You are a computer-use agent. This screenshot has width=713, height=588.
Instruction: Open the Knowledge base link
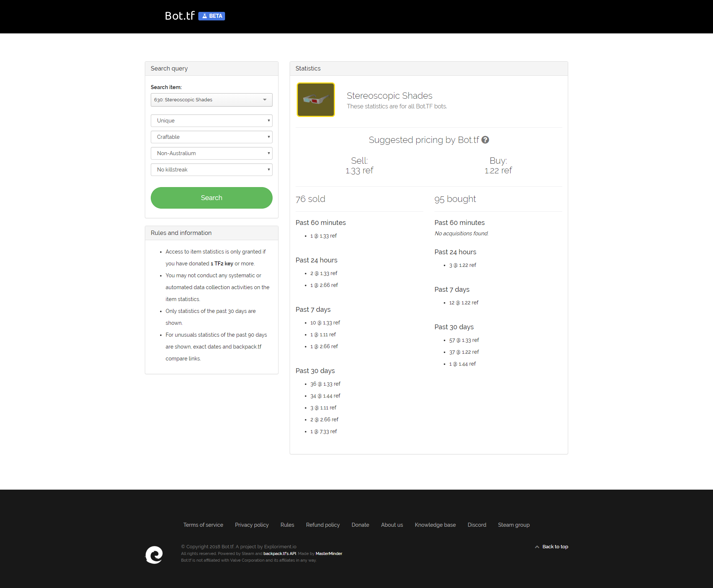click(435, 525)
